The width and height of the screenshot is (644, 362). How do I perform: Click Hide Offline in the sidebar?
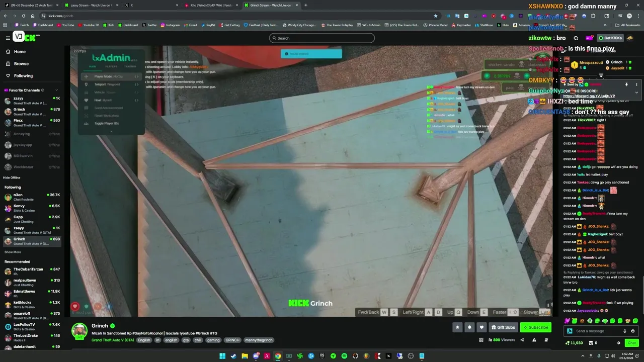point(12,177)
